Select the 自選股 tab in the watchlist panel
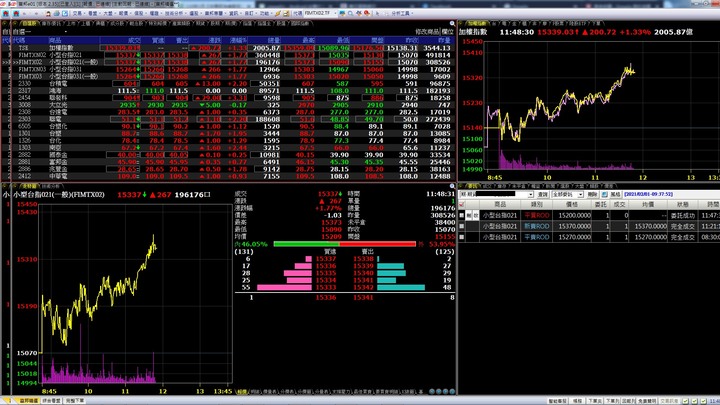 pos(29,23)
